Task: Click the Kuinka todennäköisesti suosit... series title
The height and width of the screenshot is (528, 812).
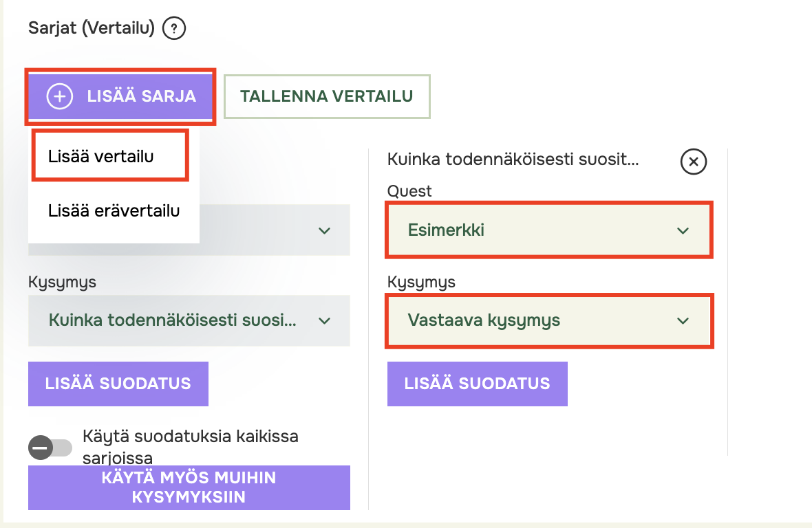Action: pos(513,159)
